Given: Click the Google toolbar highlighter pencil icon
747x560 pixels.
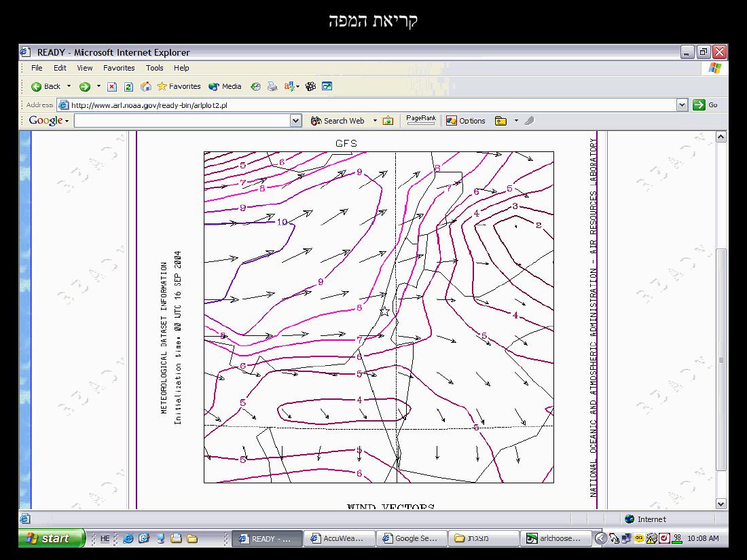Looking at the screenshot, I should point(529,121).
